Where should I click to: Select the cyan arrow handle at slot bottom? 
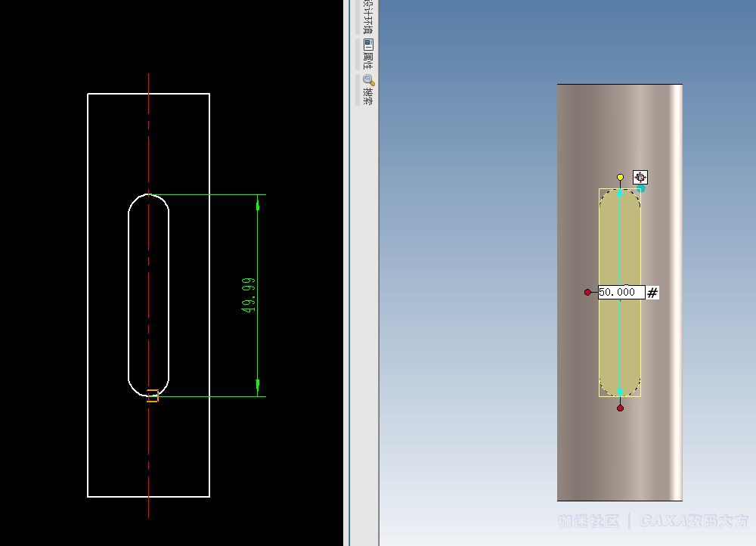click(x=620, y=392)
